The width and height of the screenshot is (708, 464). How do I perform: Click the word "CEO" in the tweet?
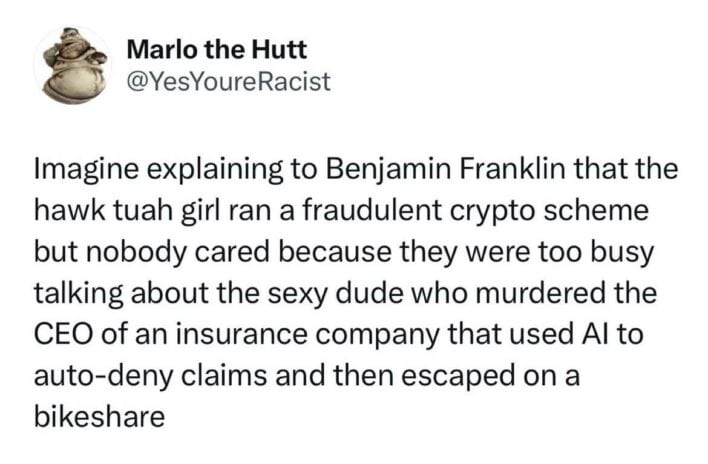tap(60, 334)
